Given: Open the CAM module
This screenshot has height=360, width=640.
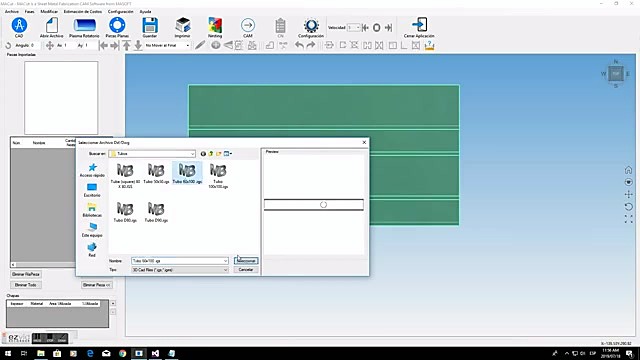Looking at the screenshot, I should (x=248, y=26).
